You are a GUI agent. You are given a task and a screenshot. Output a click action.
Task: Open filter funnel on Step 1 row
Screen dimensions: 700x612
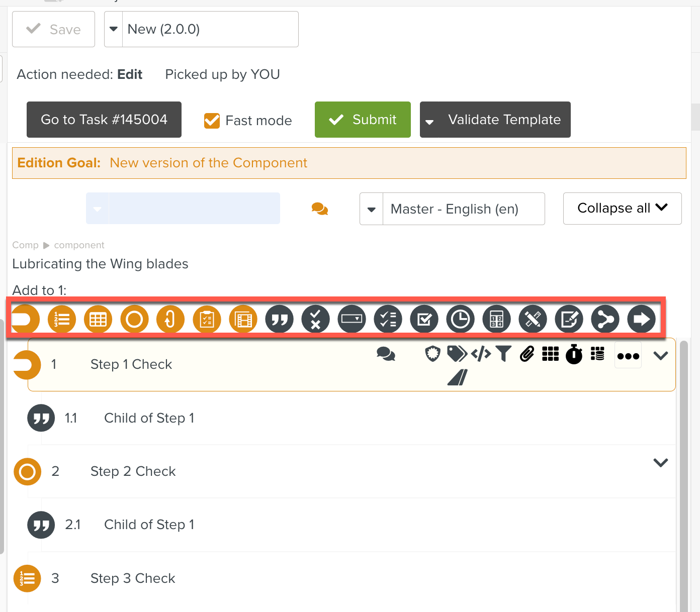click(503, 354)
